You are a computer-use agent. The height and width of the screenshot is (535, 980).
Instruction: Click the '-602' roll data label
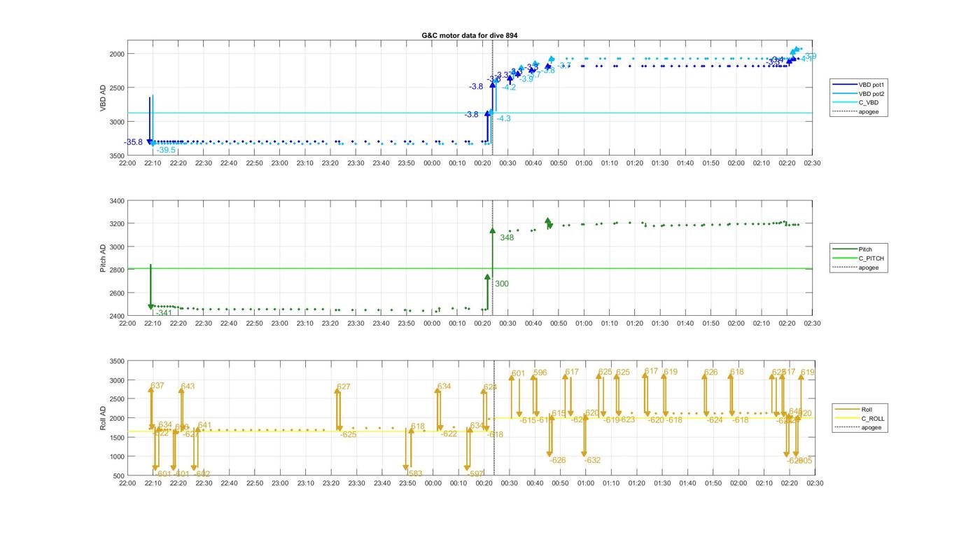202,474
